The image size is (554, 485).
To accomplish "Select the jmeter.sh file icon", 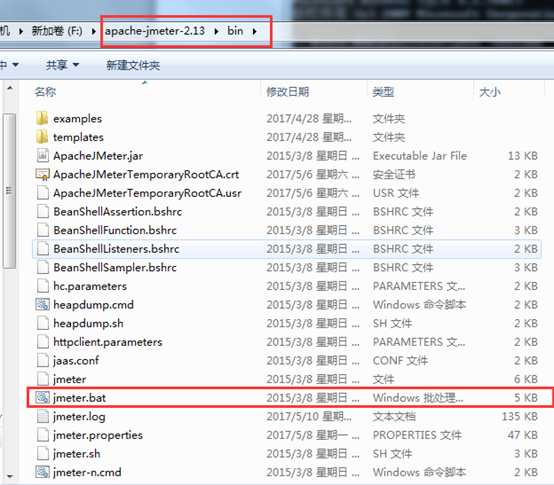I will click(x=43, y=454).
